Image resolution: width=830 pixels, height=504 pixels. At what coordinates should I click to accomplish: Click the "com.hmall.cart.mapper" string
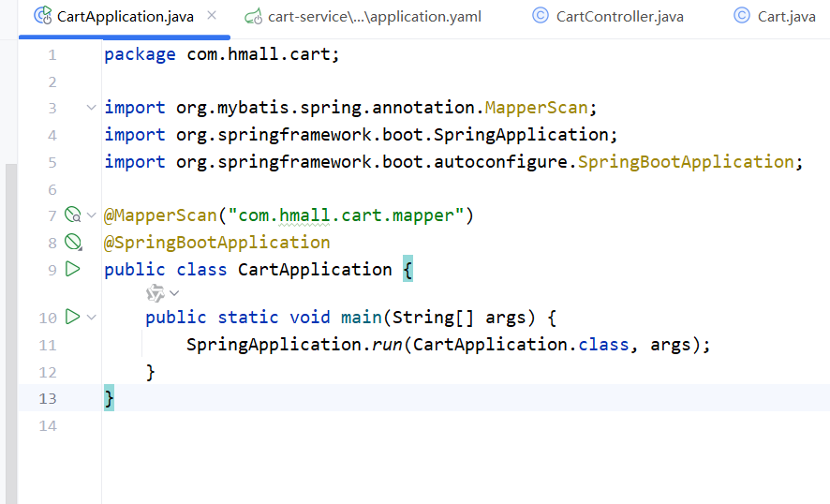pos(347,215)
